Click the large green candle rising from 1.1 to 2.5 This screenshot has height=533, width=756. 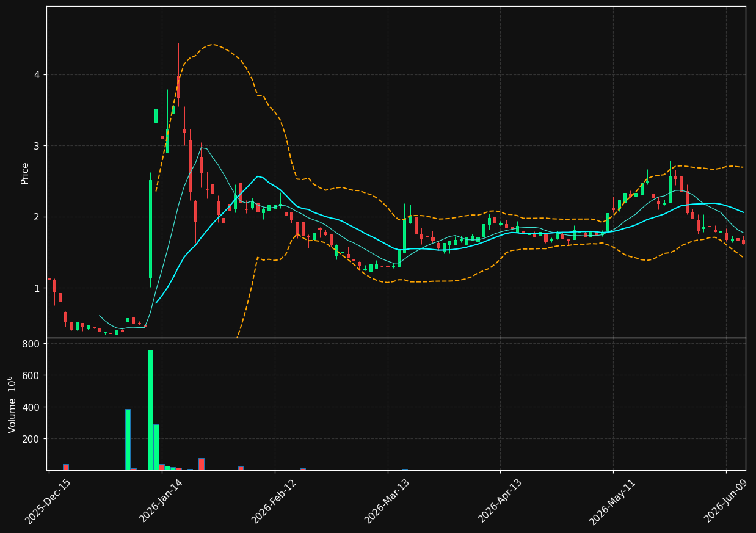(150, 229)
